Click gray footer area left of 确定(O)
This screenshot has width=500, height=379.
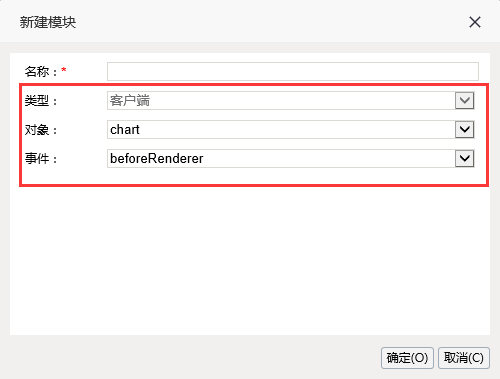(x=193, y=358)
